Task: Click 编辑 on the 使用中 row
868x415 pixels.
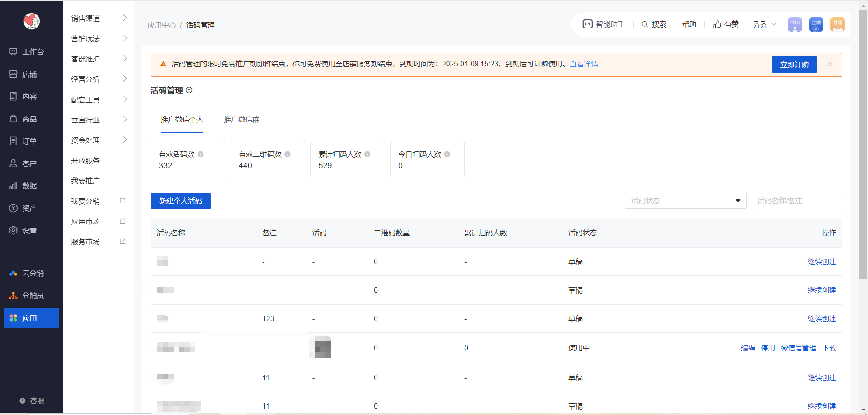Action: tap(748, 348)
